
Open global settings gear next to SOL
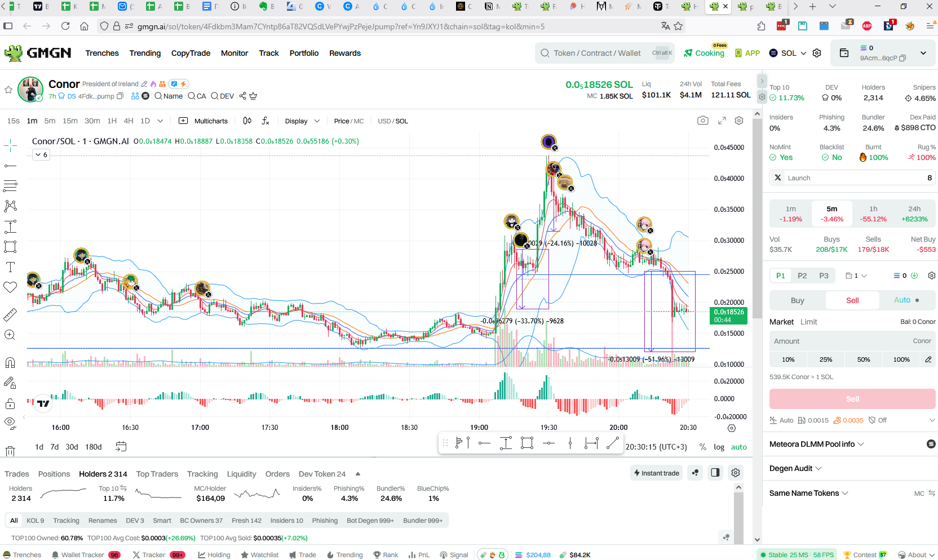point(817,53)
